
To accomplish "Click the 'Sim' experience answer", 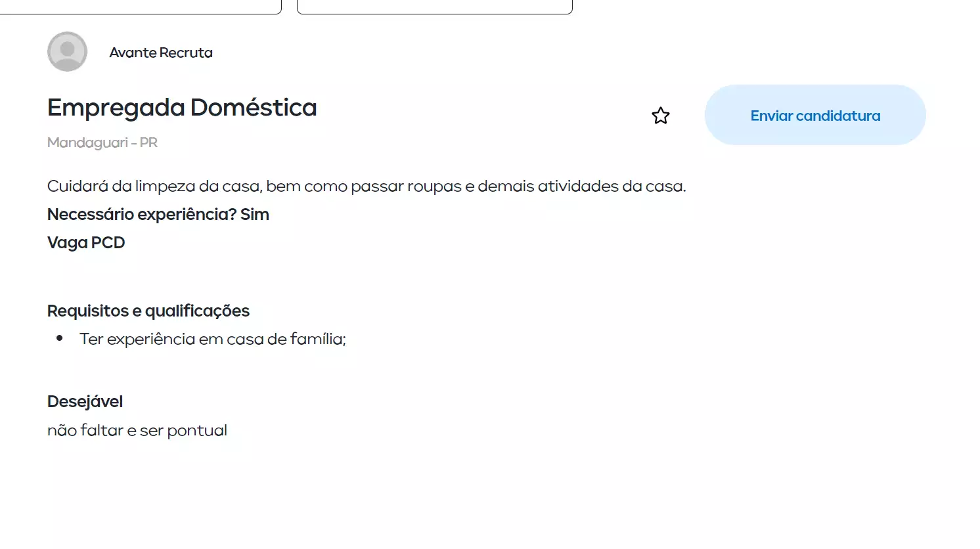I will pos(255,215).
